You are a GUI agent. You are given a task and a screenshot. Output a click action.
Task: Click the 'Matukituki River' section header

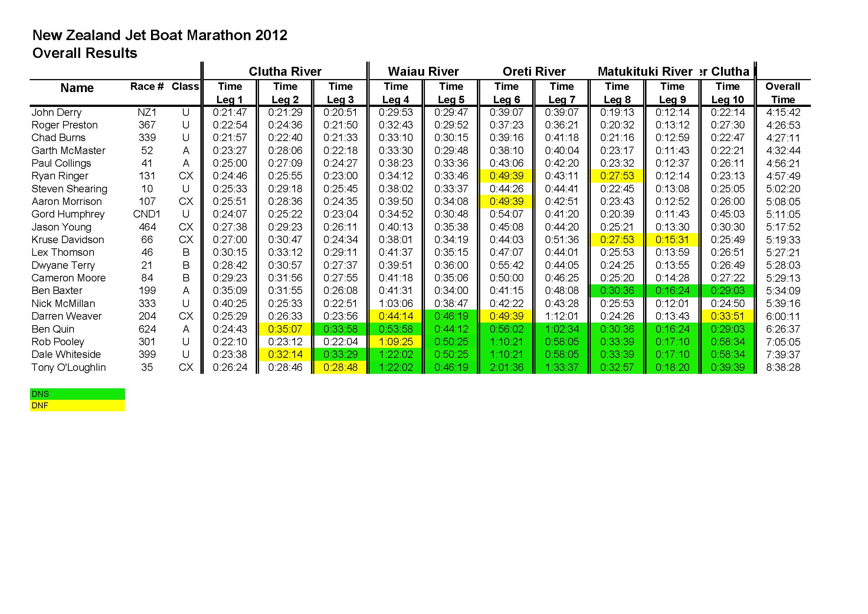click(x=645, y=71)
